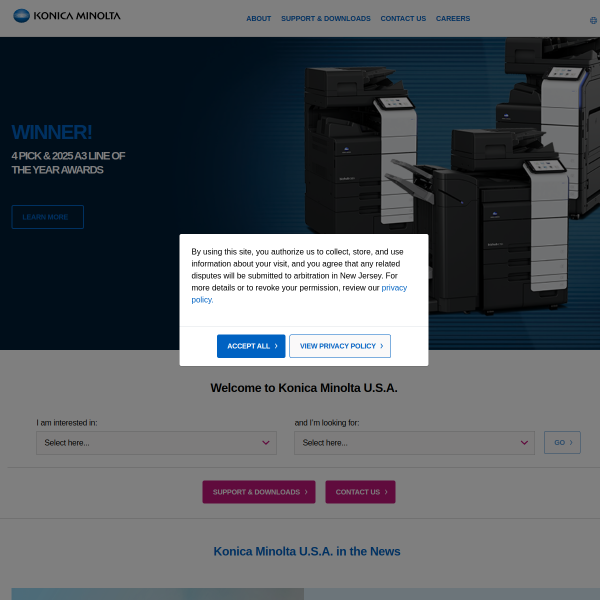This screenshot has height=600, width=600.
Task: Click the 'WINNER!' hero headline
Action: pos(52,132)
